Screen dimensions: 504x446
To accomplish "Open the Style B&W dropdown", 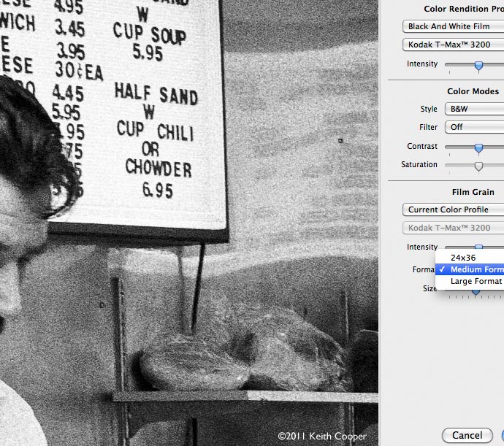I will (x=475, y=109).
